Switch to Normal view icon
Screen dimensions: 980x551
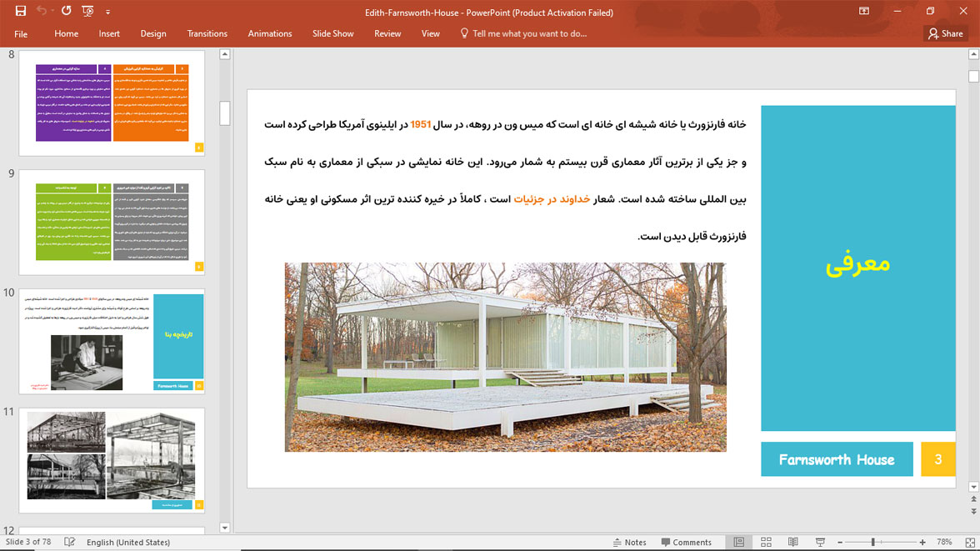click(738, 542)
